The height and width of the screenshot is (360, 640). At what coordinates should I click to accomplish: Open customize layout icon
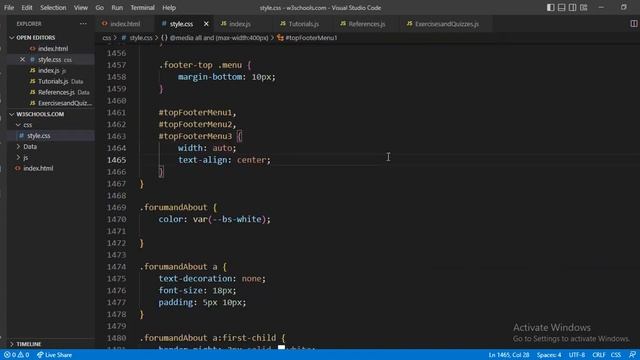point(584,7)
